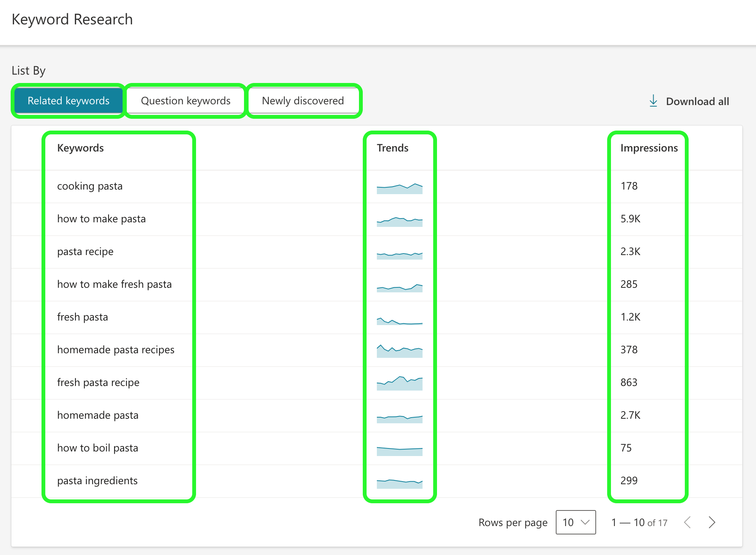Switch to Newly discovered tab
This screenshot has height=555, width=756.
pyautogui.click(x=303, y=101)
